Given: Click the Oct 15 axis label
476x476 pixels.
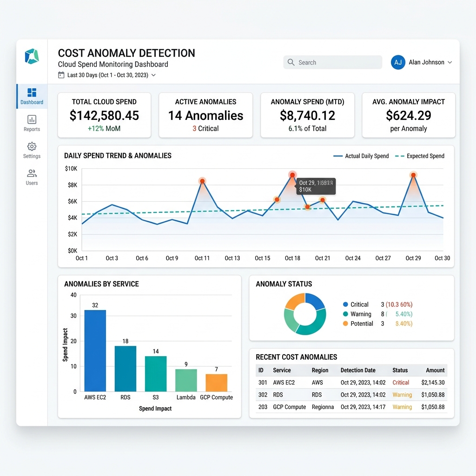Looking at the screenshot, I should tap(262, 258).
